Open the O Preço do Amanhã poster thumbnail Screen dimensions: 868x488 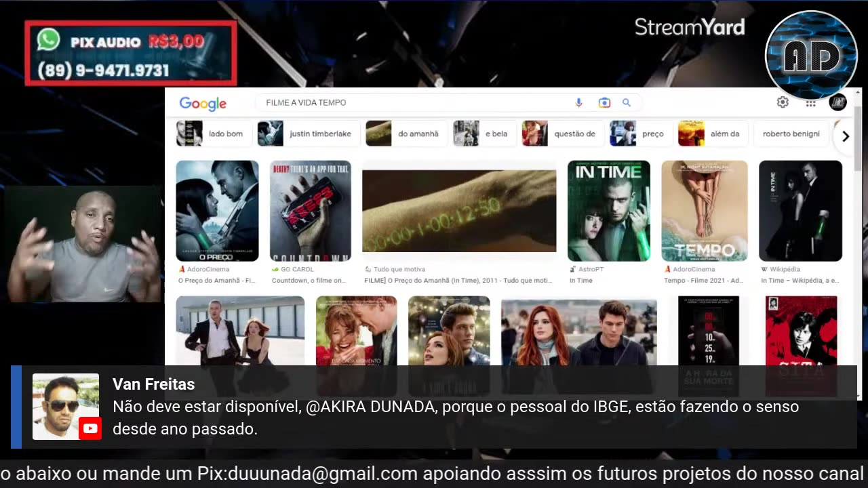(x=217, y=211)
